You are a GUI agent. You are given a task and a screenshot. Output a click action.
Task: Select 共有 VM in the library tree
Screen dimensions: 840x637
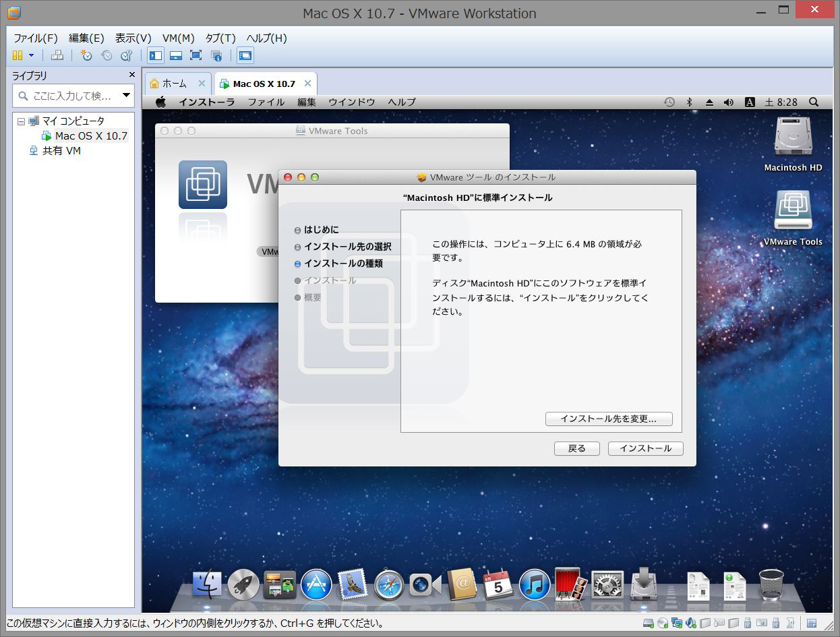point(61,150)
